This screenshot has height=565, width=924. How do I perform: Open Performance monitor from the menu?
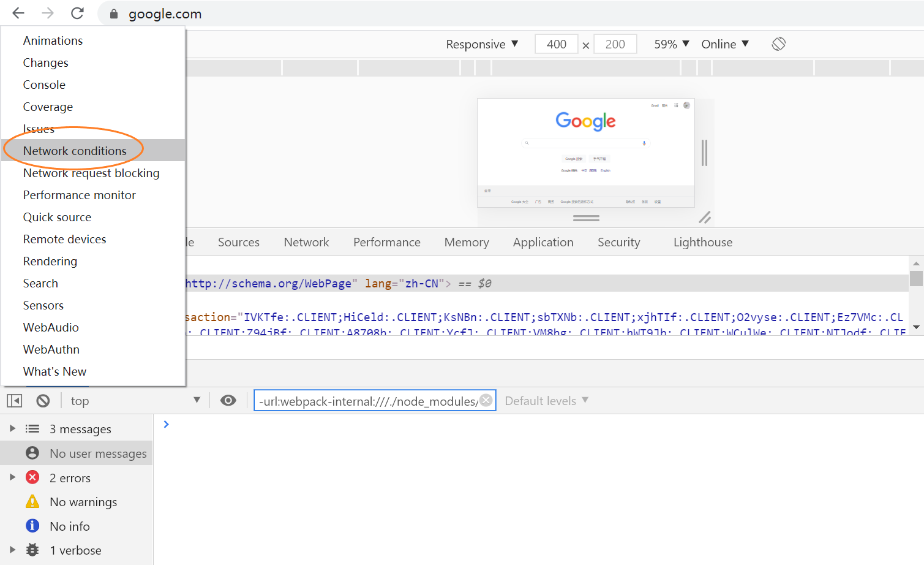pyautogui.click(x=93, y=195)
